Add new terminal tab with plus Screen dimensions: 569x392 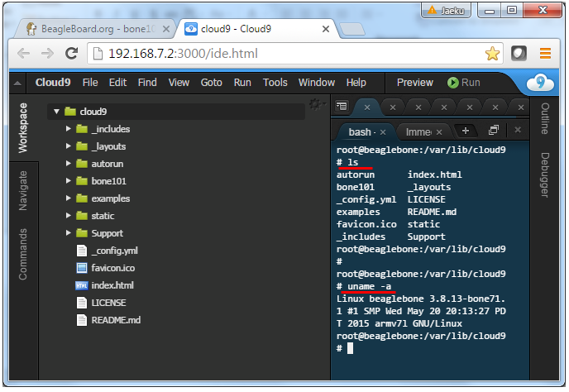pos(466,131)
